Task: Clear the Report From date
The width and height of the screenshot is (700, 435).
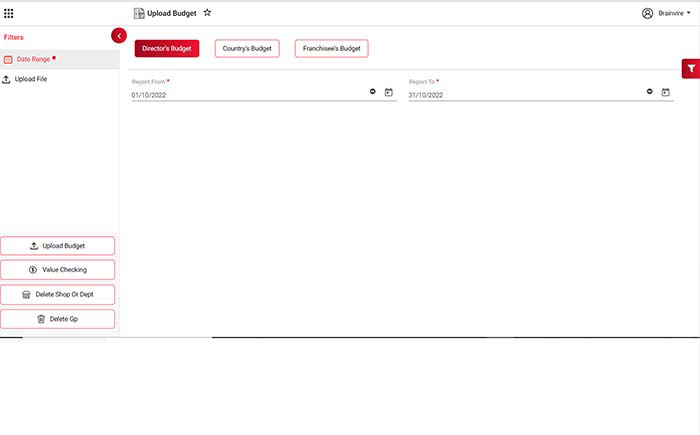Action: pos(372,92)
